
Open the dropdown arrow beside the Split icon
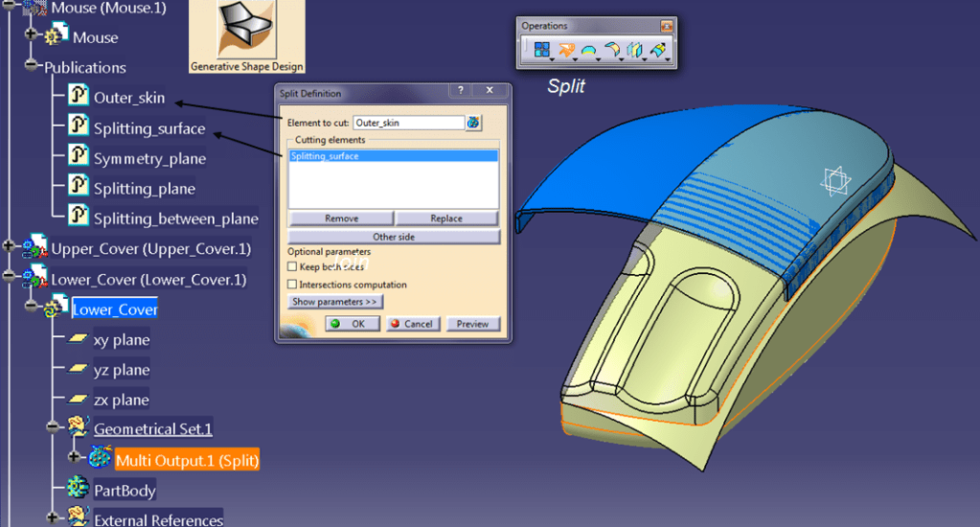577,59
